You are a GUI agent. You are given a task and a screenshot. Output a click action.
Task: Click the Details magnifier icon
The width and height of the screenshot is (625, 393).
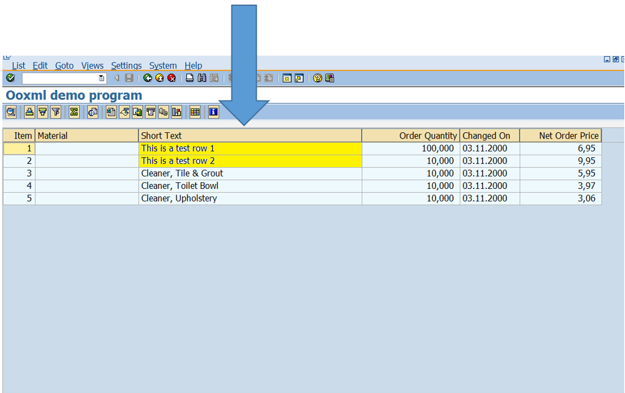point(11,112)
